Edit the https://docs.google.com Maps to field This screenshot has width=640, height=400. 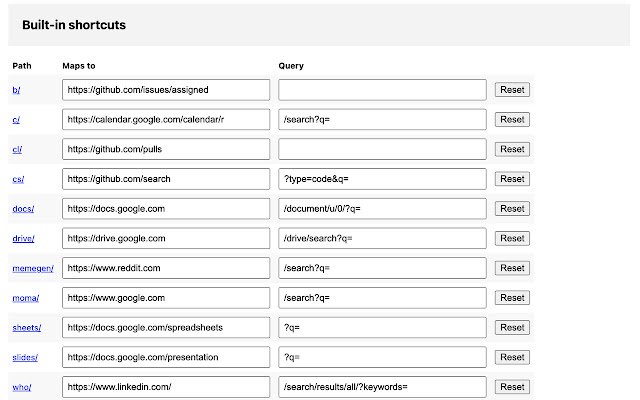point(166,209)
